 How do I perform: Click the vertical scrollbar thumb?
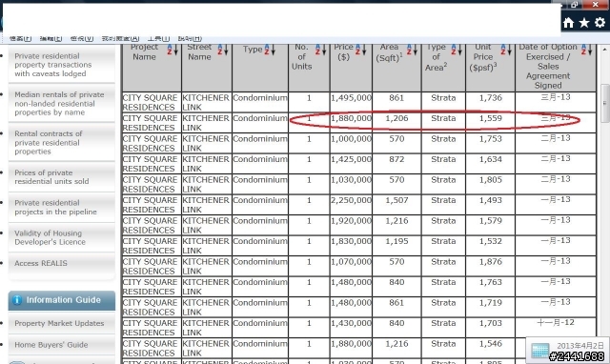605,104
